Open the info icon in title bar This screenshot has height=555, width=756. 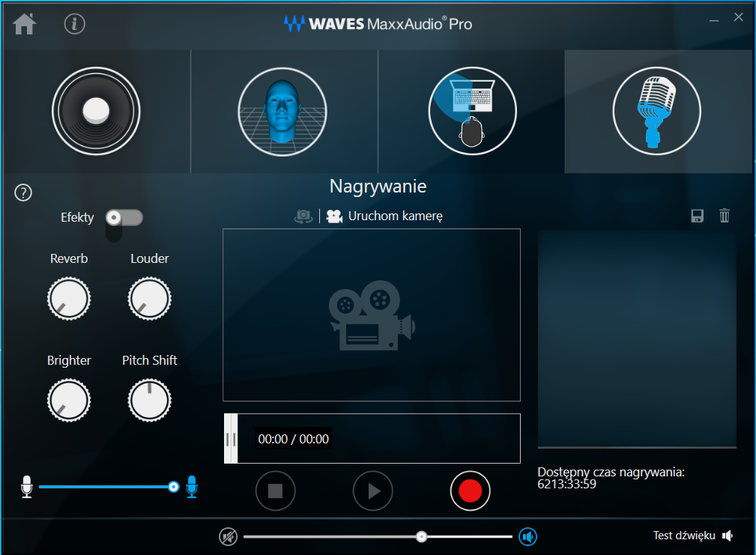pyautogui.click(x=75, y=24)
